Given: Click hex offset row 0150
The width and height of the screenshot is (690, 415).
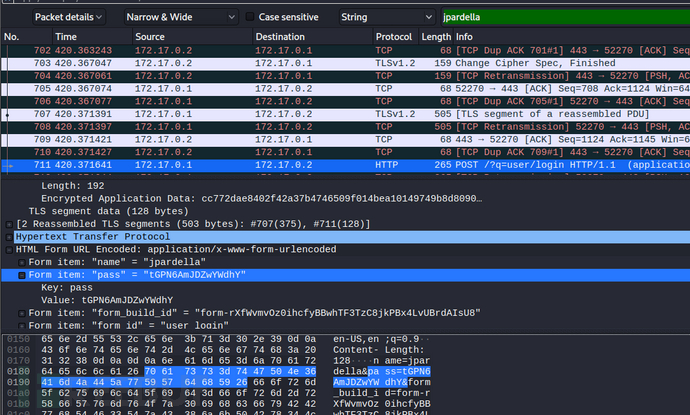Looking at the screenshot, I should coord(18,339).
